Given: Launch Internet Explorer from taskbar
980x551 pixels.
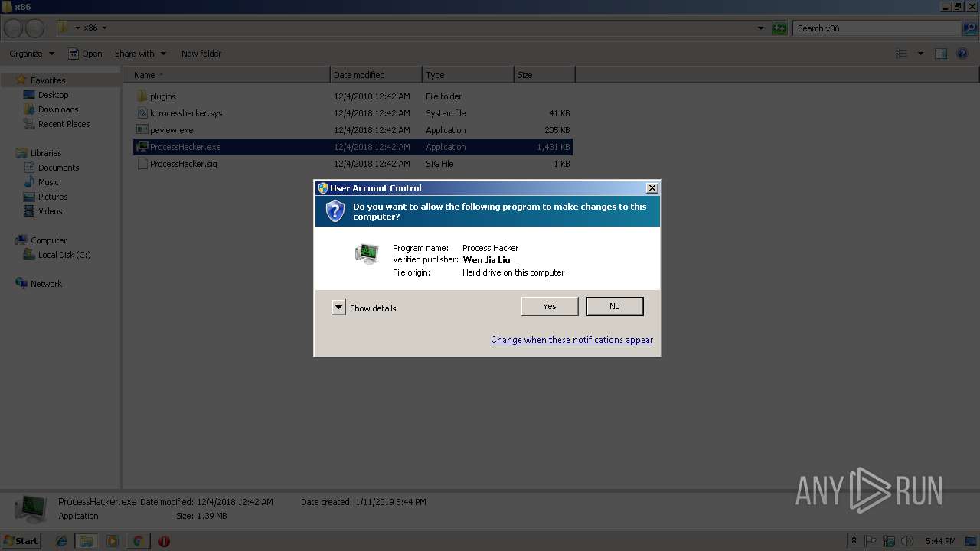Looking at the screenshot, I should [x=61, y=541].
